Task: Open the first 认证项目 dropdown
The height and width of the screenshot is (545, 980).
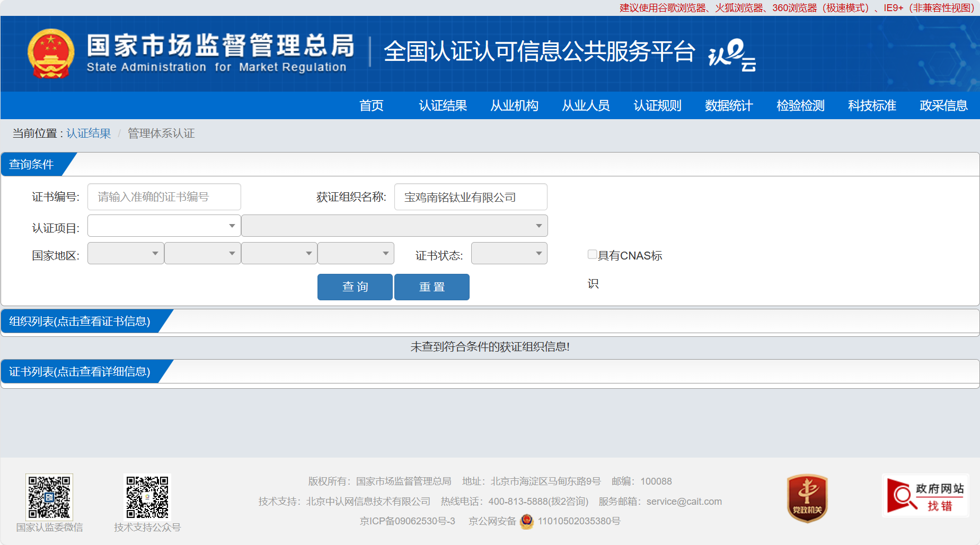Action: pos(164,226)
